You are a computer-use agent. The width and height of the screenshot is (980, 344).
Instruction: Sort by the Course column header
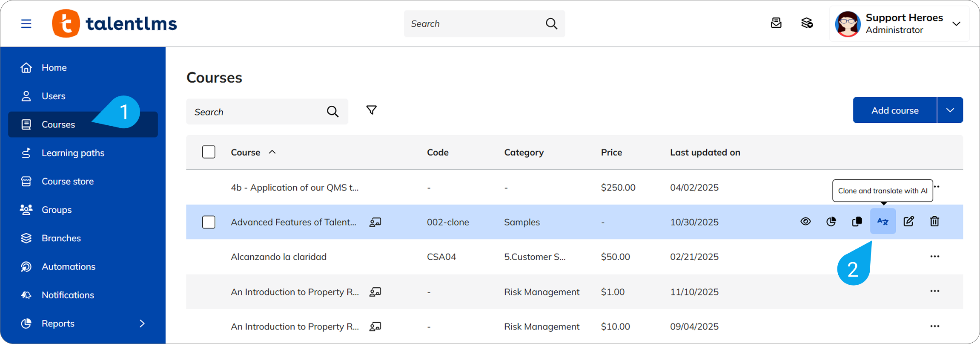[246, 153]
